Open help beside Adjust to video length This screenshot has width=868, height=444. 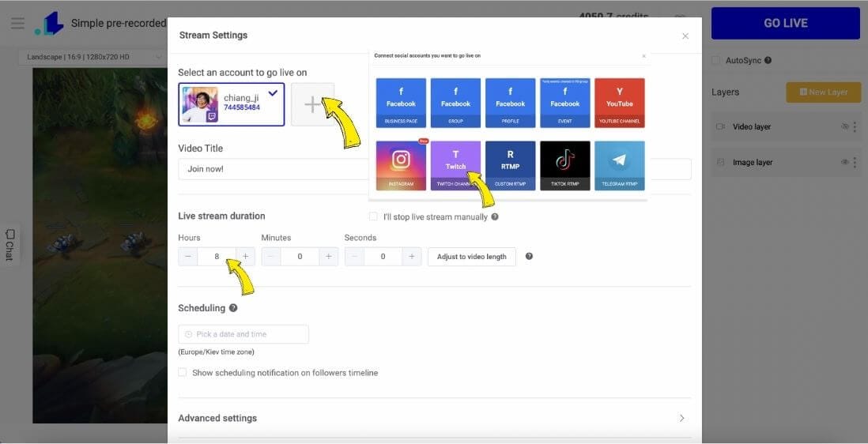click(x=529, y=256)
